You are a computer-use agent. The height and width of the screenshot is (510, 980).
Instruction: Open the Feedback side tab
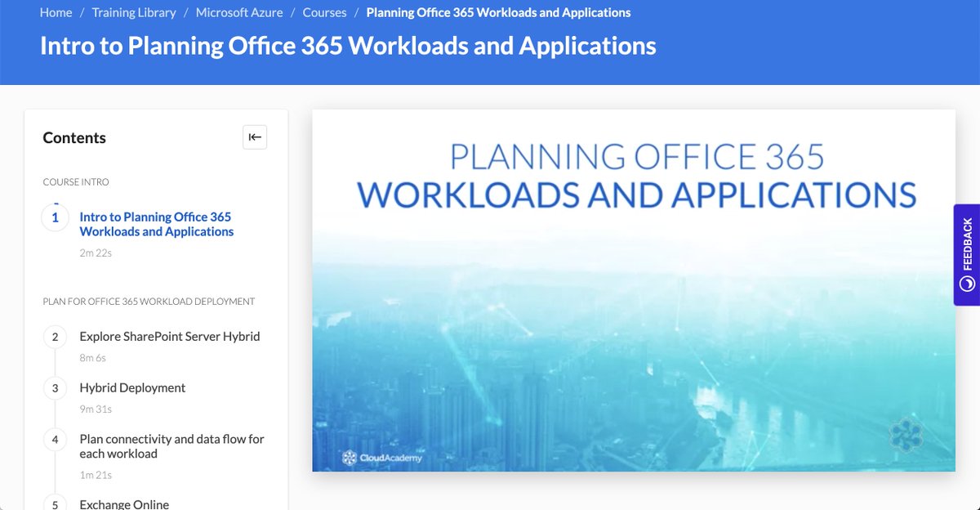(x=967, y=255)
